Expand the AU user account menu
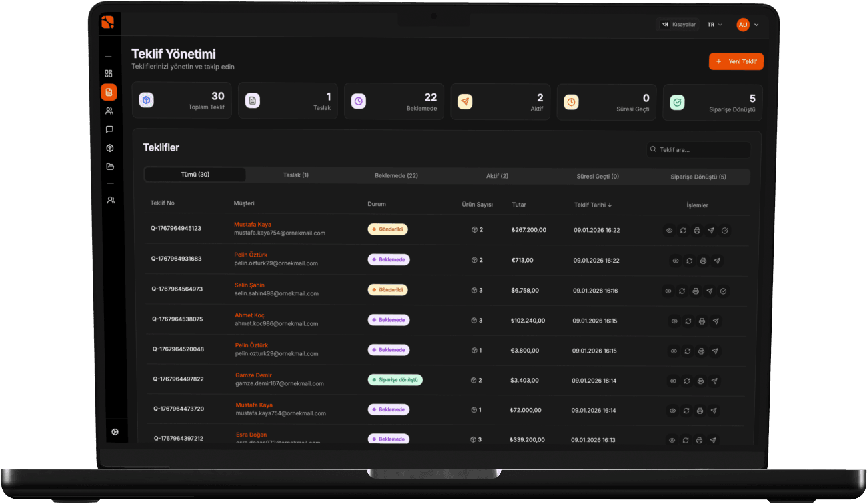Viewport: 867px width, 504px height. pyautogui.click(x=748, y=25)
